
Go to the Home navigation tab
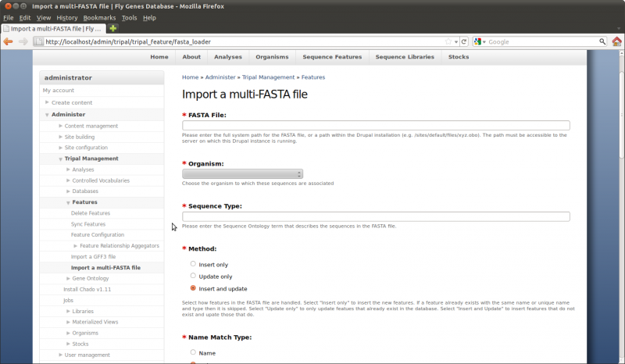(159, 57)
